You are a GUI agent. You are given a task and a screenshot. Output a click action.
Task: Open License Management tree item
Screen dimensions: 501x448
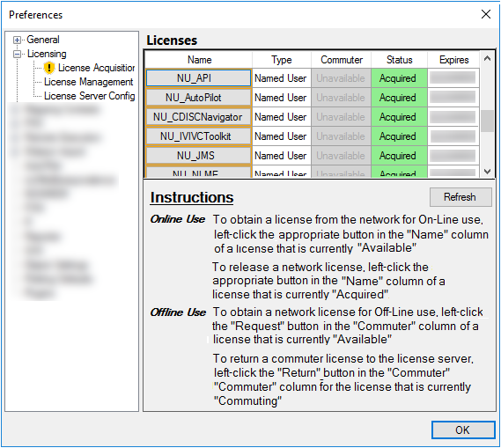(89, 82)
